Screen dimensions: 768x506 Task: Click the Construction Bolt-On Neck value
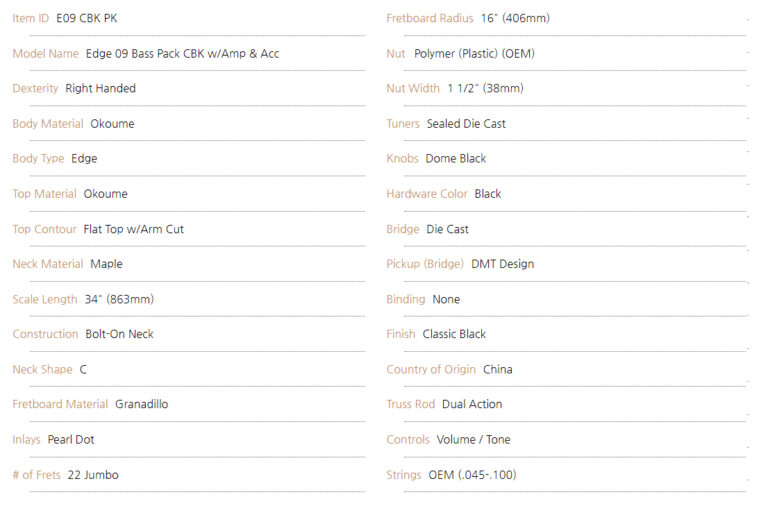[120, 334]
